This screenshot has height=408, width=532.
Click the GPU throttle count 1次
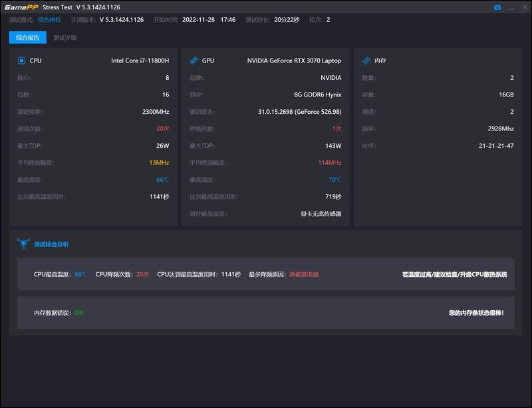(x=336, y=128)
